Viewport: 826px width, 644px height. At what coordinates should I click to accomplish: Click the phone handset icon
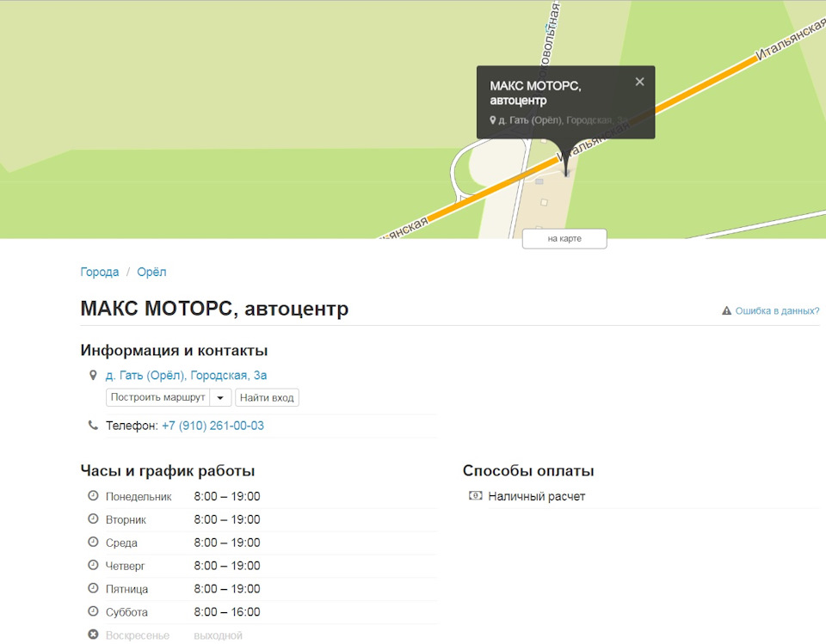click(93, 425)
